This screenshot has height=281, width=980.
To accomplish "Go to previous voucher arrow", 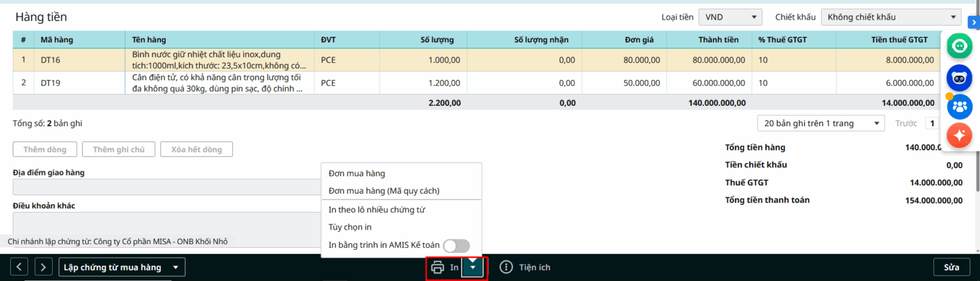I will tap(19, 267).
